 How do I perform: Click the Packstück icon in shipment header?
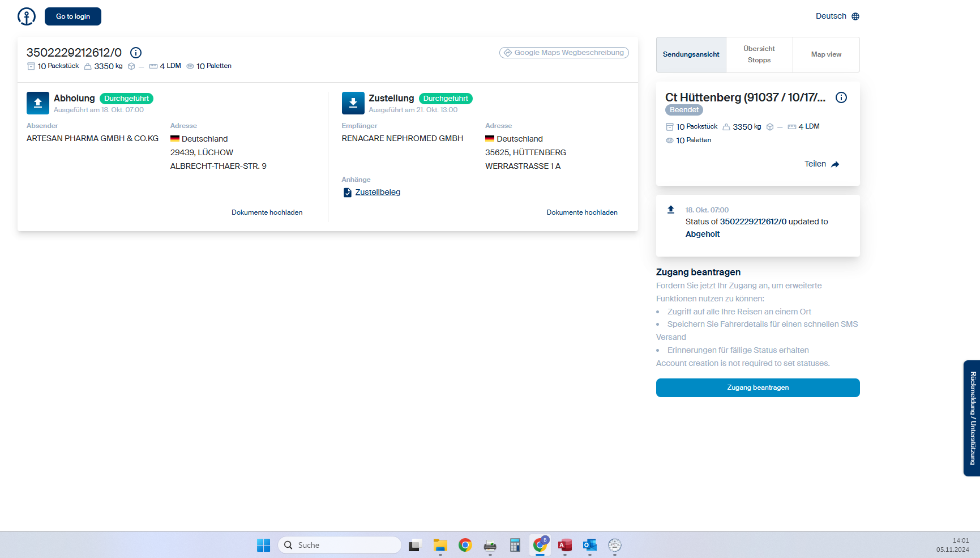pyautogui.click(x=31, y=66)
